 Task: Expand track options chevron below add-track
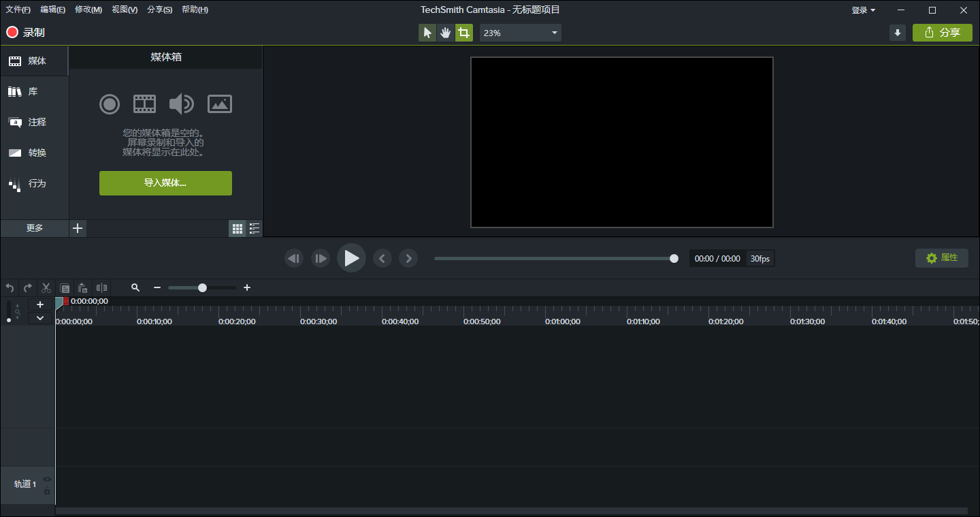40,318
